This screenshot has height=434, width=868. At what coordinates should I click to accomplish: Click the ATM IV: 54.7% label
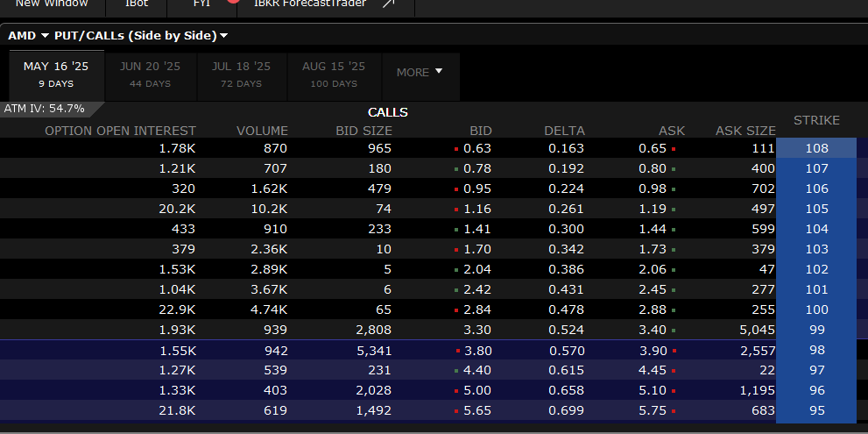(x=45, y=109)
